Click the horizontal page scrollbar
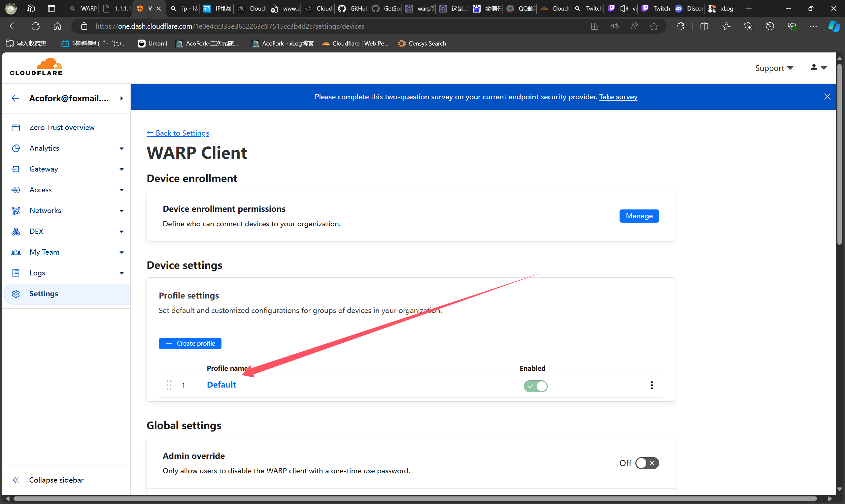The height and width of the screenshot is (504, 845). 415,499
